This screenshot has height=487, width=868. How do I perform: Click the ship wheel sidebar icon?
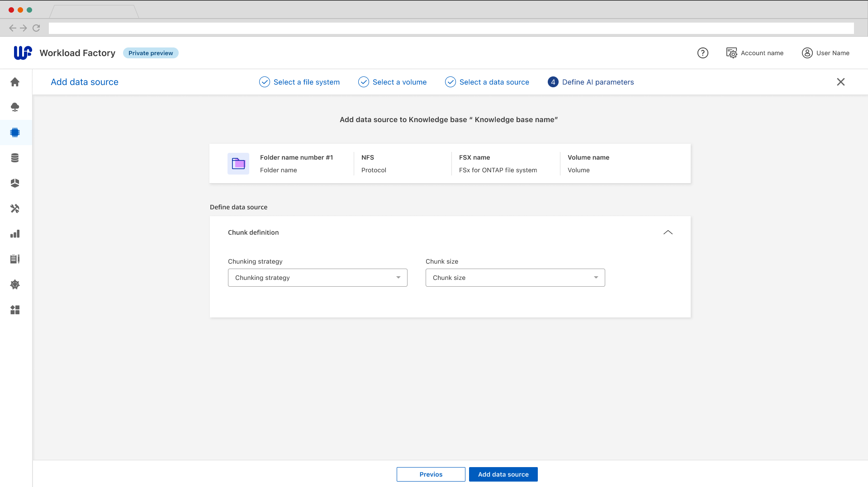click(15, 284)
